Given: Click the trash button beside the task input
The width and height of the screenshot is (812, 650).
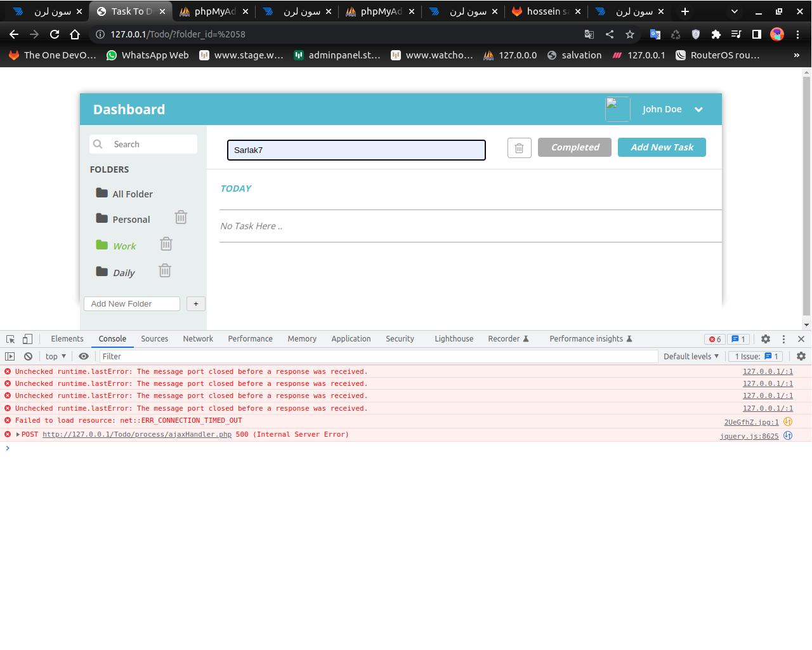Looking at the screenshot, I should [519, 148].
